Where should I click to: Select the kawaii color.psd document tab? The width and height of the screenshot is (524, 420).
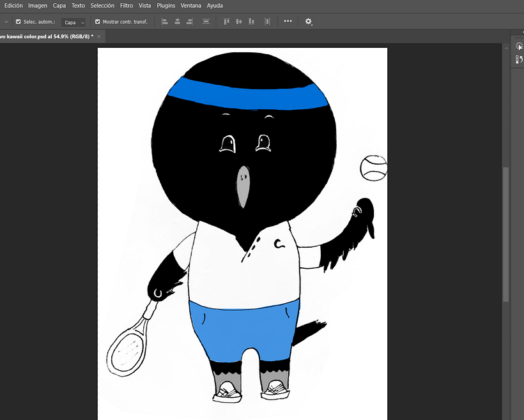(x=47, y=36)
